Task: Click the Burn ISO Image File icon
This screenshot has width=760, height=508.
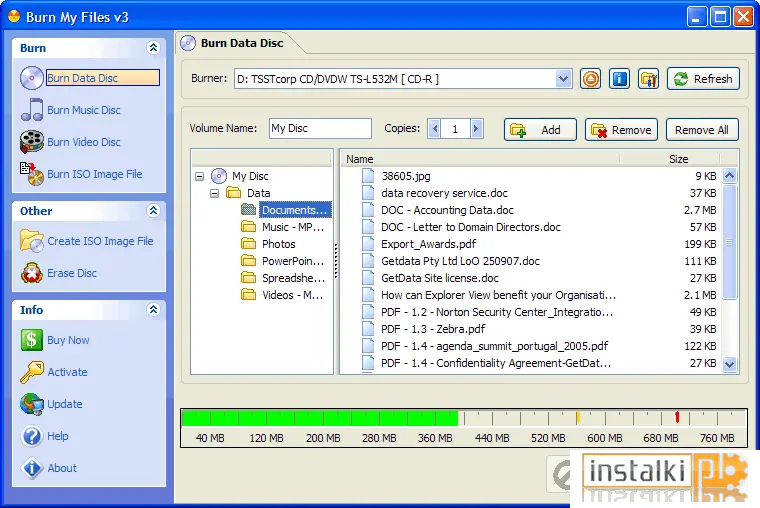Action: pyautogui.click(x=32, y=174)
